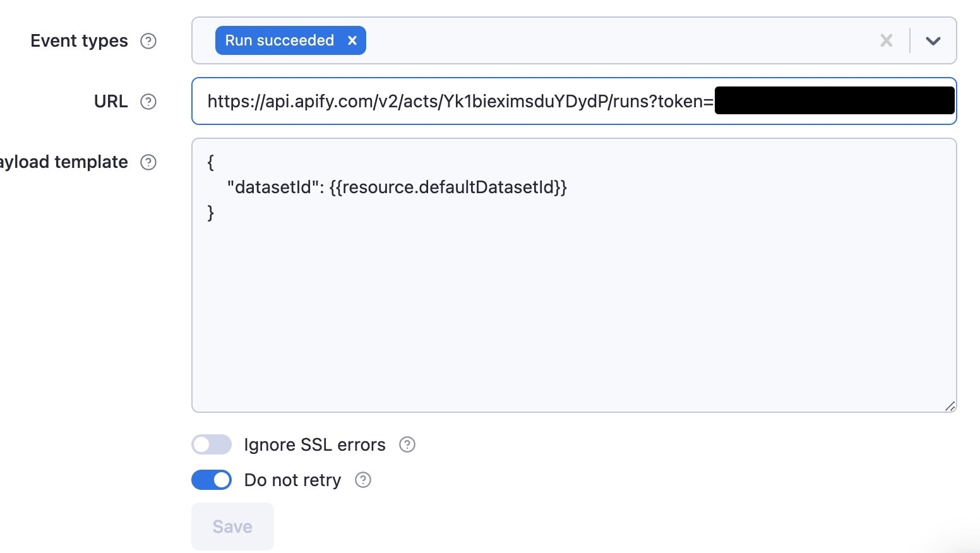Click the datasetId line in the payload
The width and height of the screenshot is (980, 553).
point(397,187)
